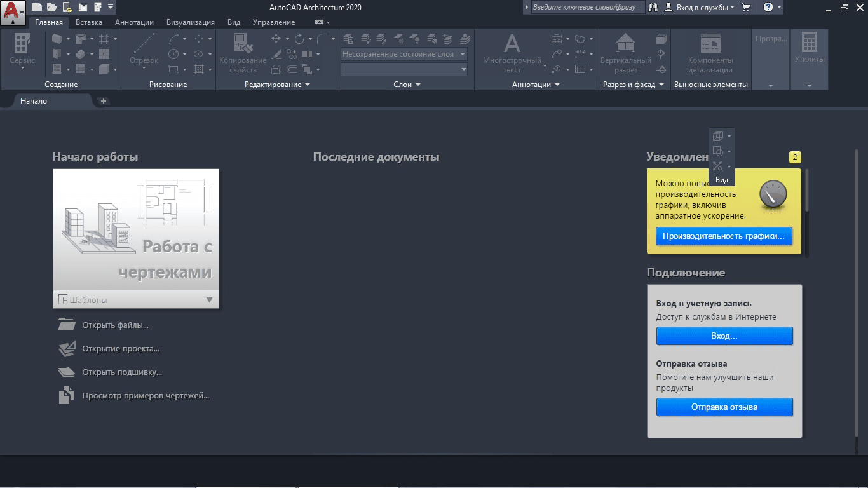Open the Layer Properties Manager icon
868x488 pixels.
point(348,38)
